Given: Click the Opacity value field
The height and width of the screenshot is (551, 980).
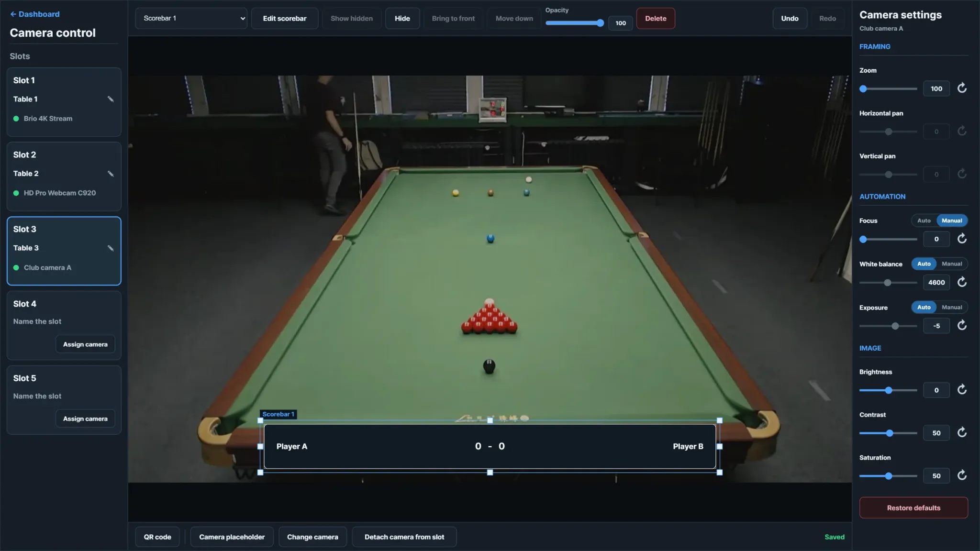Looking at the screenshot, I should [x=621, y=23].
